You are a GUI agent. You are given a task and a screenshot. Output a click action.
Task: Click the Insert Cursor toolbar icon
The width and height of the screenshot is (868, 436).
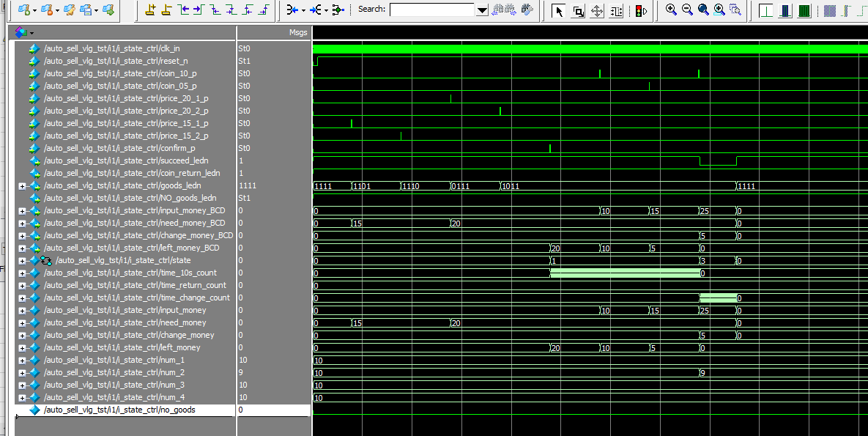(150, 10)
